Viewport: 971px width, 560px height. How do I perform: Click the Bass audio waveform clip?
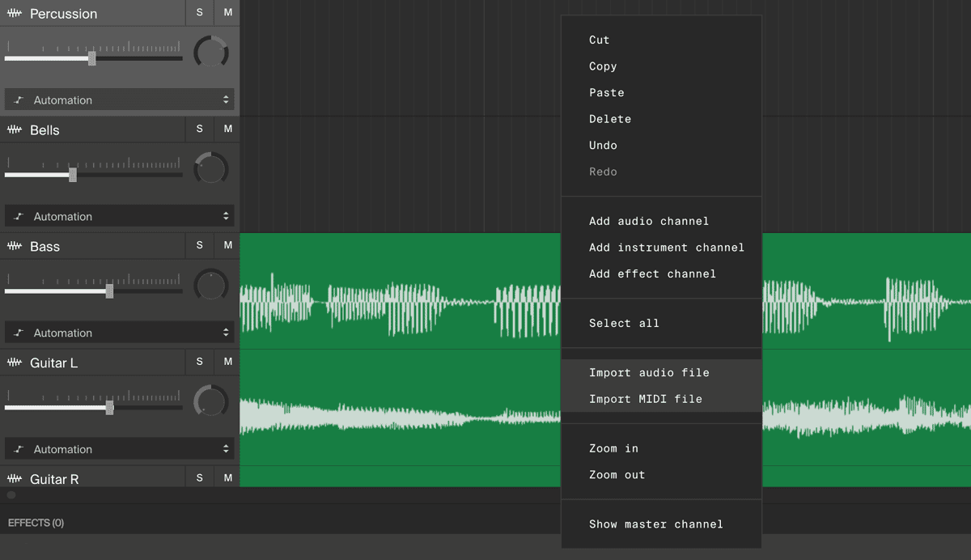coord(401,291)
